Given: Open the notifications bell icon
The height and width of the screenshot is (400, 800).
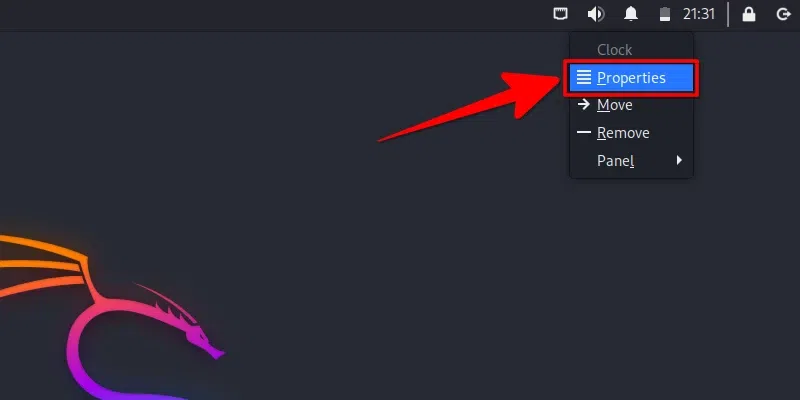Looking at the screenshot, I should pos(631,14).
